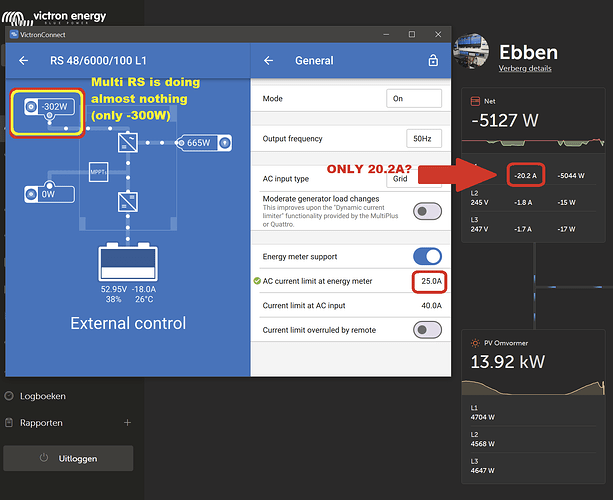Click the battery 26°C temperature reading
The width and height of the screenshot is (613, 500).
(x=144, y=299)
